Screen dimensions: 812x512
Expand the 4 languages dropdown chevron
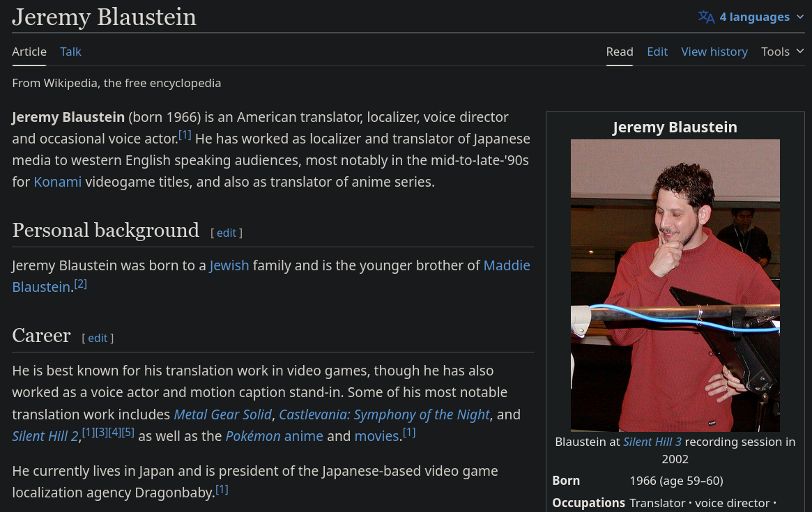pyautogui.click(x=800, y=17)
